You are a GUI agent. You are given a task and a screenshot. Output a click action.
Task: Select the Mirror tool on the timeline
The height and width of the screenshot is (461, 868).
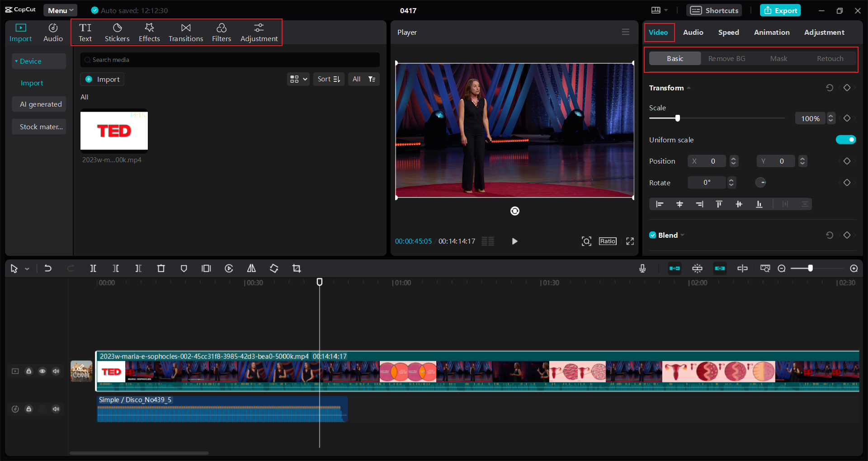pos(251,268)
